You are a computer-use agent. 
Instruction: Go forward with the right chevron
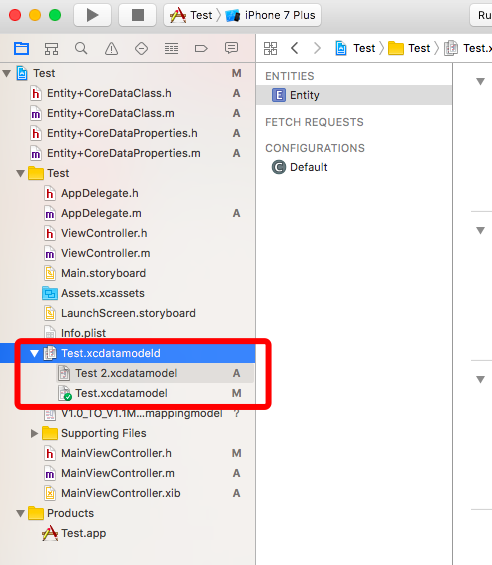point(317,48)
